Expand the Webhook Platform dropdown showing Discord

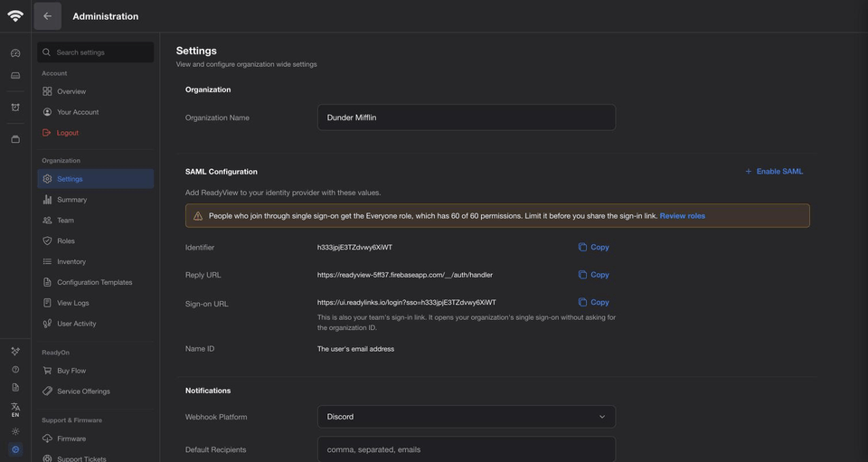pos(467,417)
